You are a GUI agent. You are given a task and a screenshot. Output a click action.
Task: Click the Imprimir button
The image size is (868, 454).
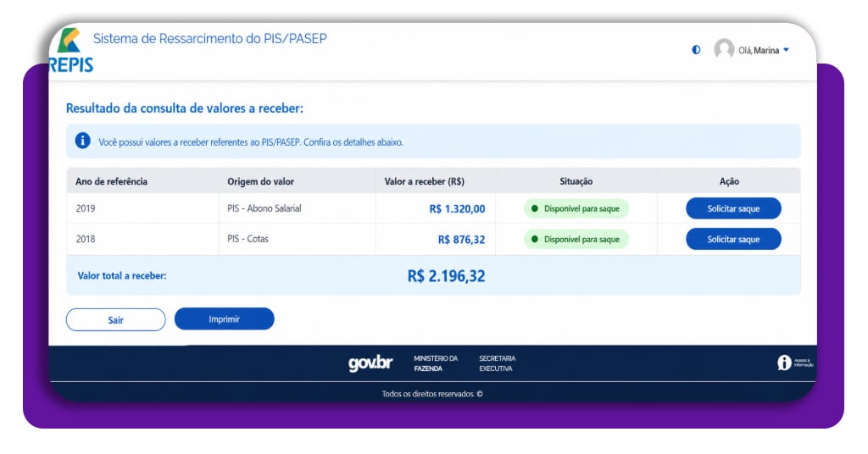pos(224,319)
